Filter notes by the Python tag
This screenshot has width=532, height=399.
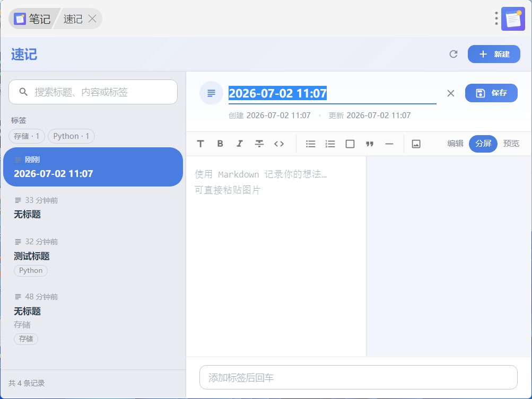[71, 136]
